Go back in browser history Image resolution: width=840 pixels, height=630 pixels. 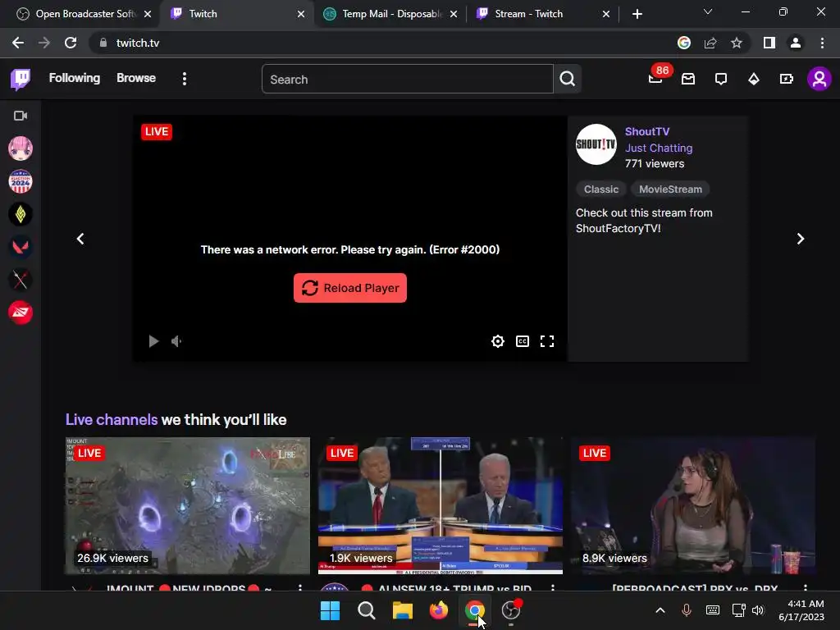point(18,43)
